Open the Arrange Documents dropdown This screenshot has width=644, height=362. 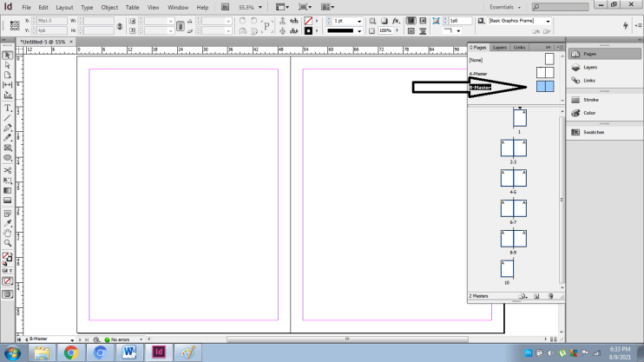click(x=327, y=7)
